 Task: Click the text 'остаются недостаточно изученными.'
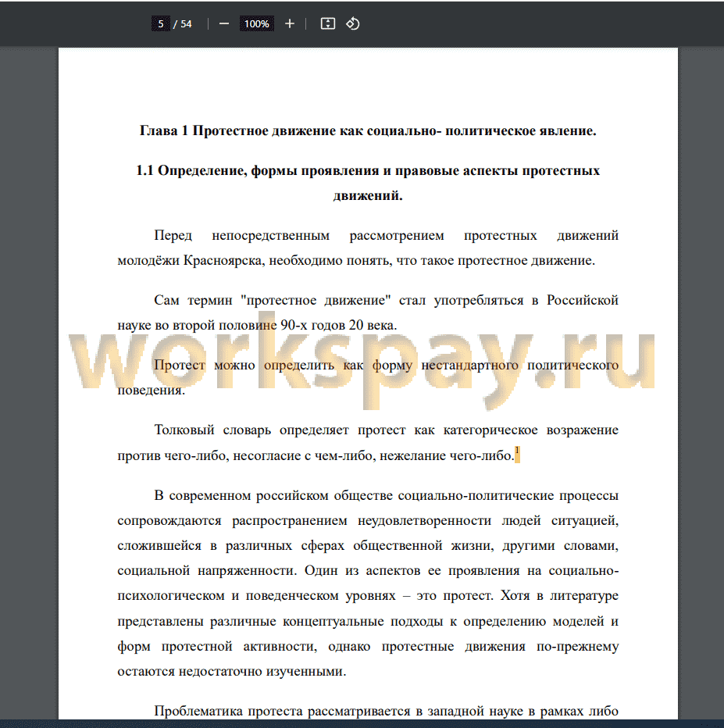[232, 671]
